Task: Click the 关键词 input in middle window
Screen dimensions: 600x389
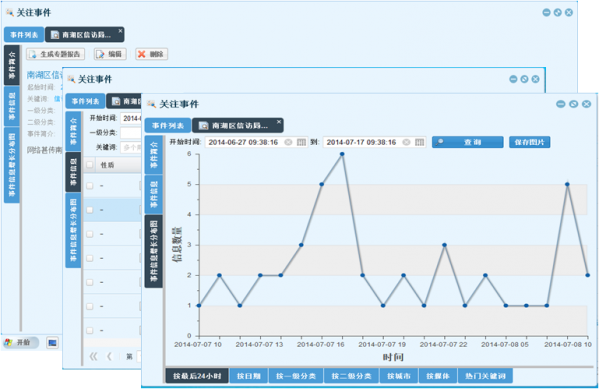Action: point(131,148)
